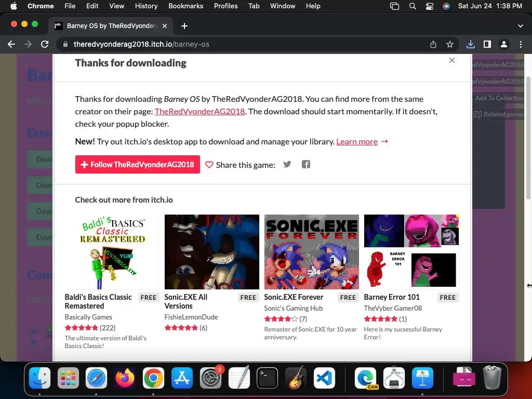532x399 pixels.
Task: Launch Firefox from the dock
Action: coord(125,378)
